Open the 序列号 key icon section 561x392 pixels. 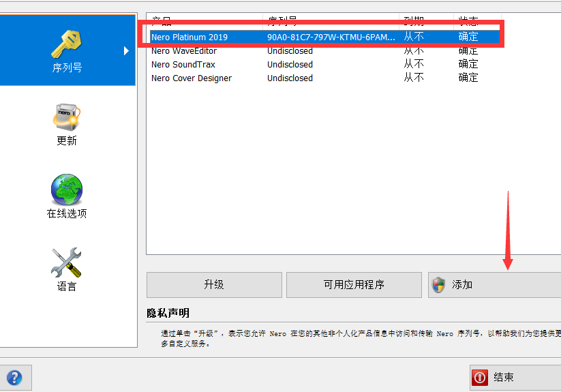pos(67,44)
